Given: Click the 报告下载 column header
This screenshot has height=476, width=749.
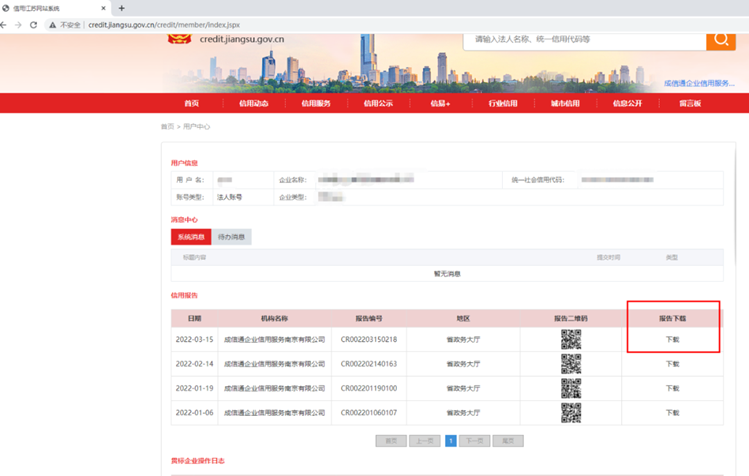Looking at the screenshot, I should 673,318.
